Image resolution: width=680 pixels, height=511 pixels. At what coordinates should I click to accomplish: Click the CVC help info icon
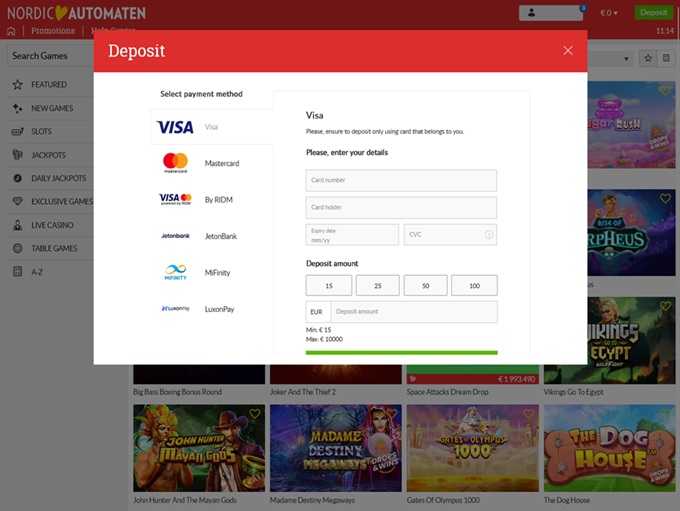point(488,235)
